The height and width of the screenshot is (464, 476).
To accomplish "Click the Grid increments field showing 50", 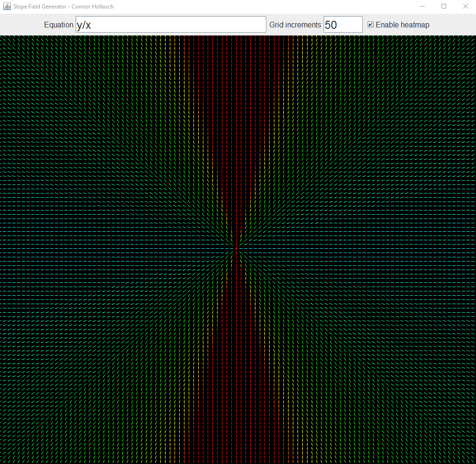I will (x=343, y=24).
